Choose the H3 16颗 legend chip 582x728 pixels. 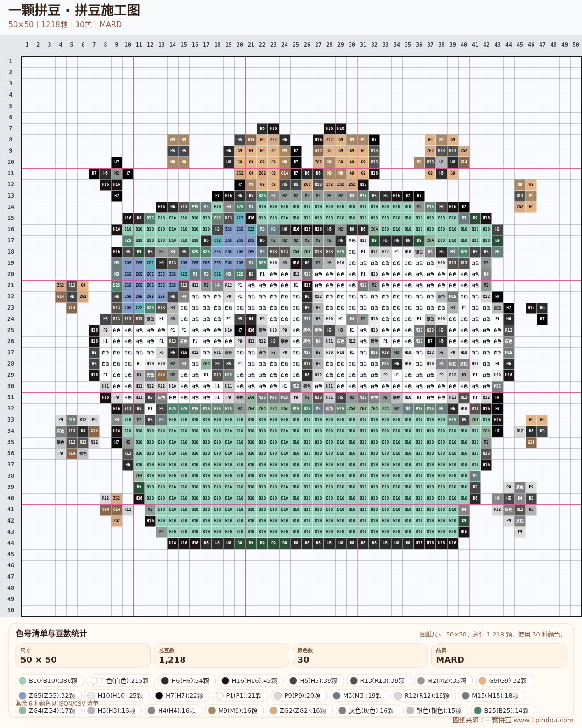pyautogui.click(x=113, y=711)
